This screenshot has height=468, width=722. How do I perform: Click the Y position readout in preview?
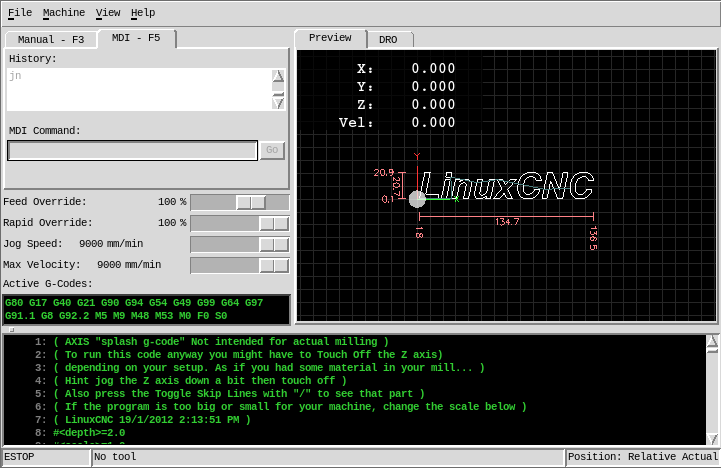(x=406, y=87)
